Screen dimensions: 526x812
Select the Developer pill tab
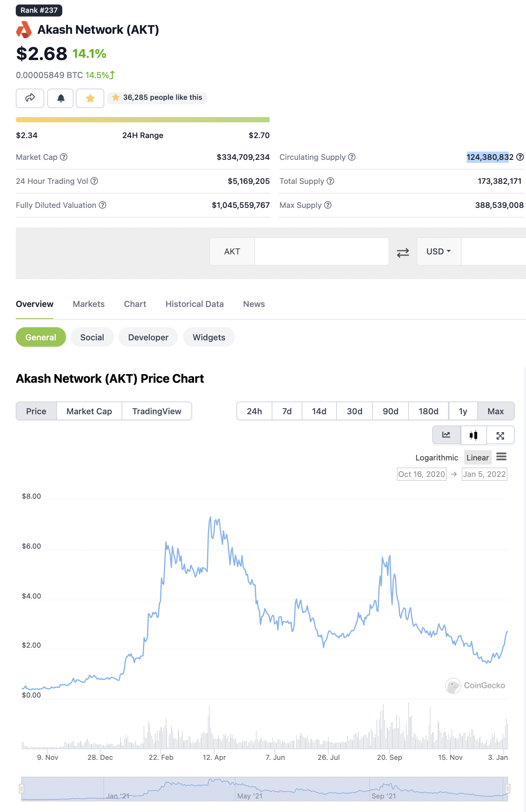pyautogui.click(x=148, y=337)
